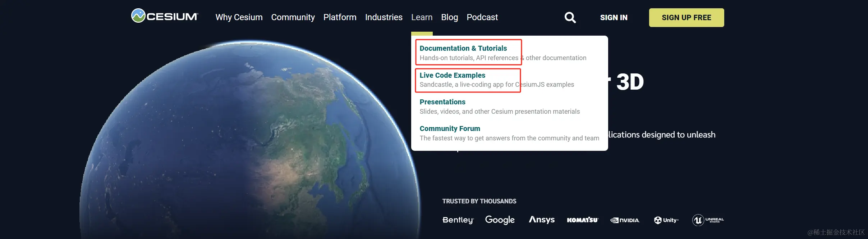Click the Unity logo
Viewport: 868px width, 239px height.
click(x=666, y=220)
